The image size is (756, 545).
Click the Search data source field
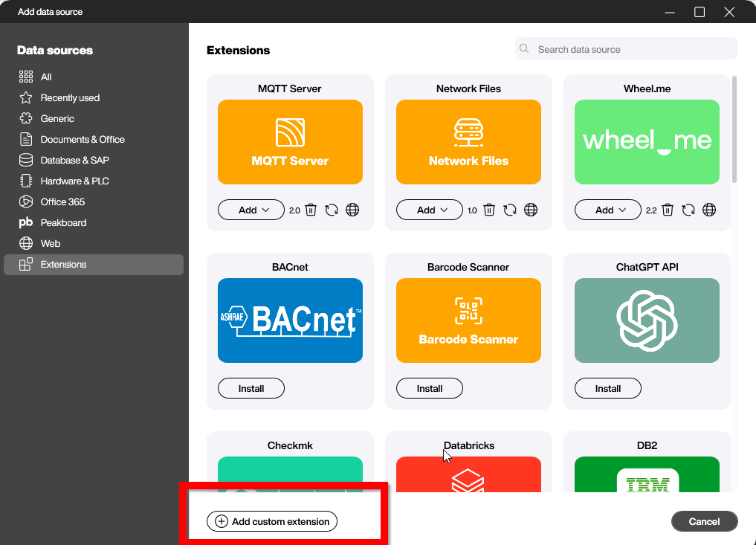click(x=632, y=49)
